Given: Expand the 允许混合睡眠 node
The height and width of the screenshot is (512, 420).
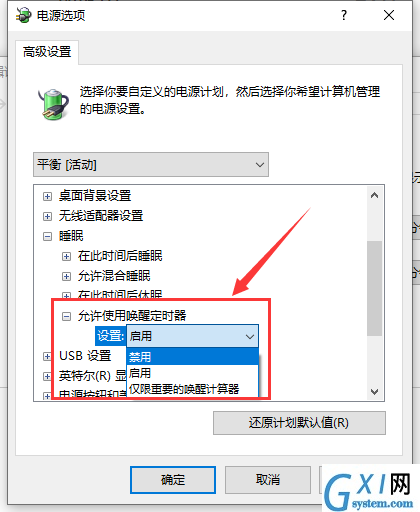Looking at the screenshot, I should pyautogui.click(x=66, y=276).
